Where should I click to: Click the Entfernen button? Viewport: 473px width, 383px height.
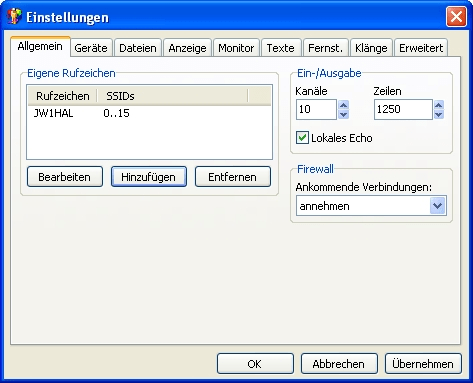[233, 177]
